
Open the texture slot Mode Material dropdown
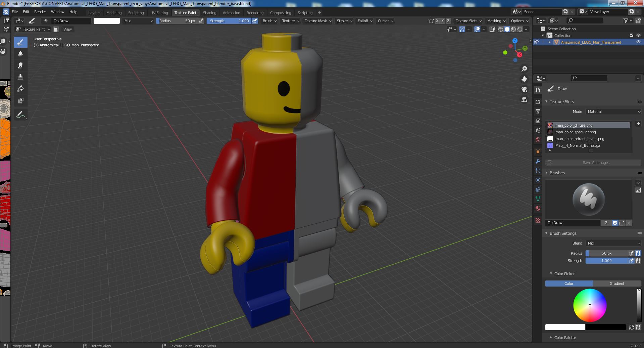(614, 112)
